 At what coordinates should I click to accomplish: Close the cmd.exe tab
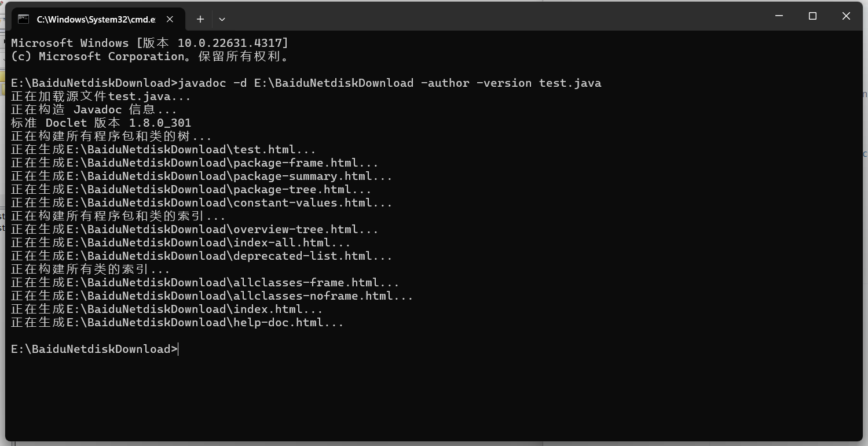[170, 19]
